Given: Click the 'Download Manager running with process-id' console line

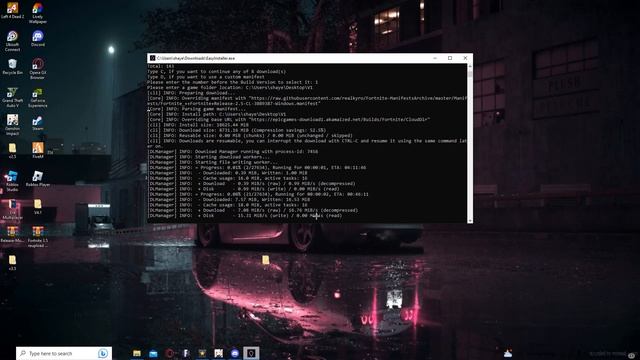Looking at the screenshot, I should [x=233, y=151].
